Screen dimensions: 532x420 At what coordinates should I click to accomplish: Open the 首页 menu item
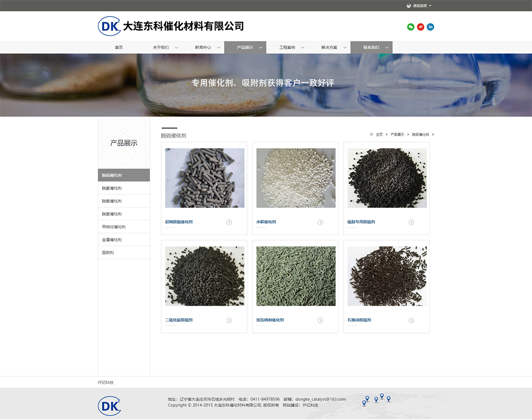pos(118,47)
